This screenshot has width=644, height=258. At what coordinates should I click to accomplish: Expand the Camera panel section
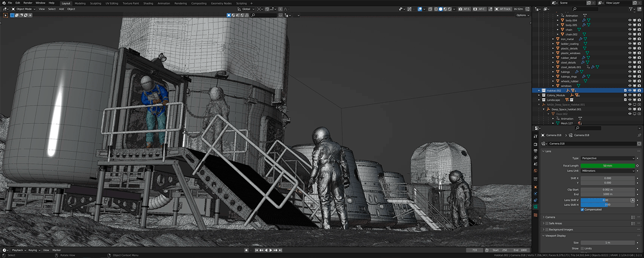550,217
